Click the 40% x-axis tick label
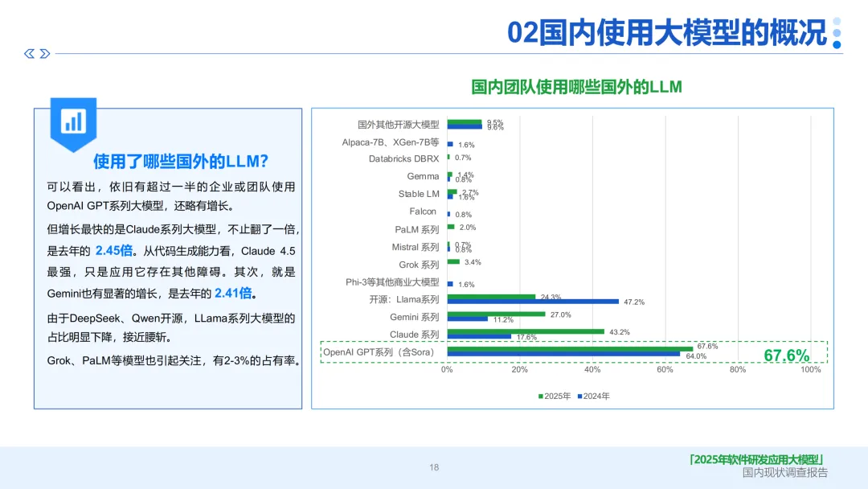The height and width of the screenshot is (489, 868). coord(592,369)
